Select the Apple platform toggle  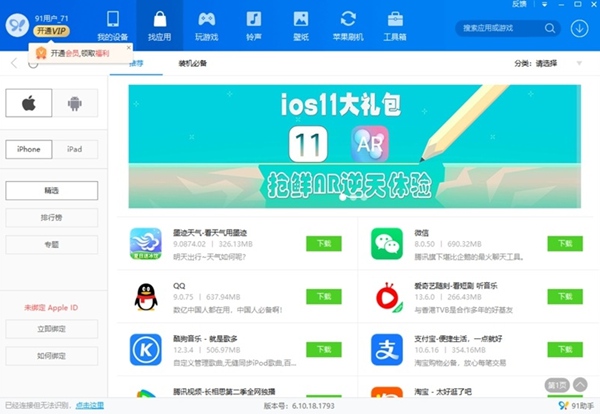[29, 103]
